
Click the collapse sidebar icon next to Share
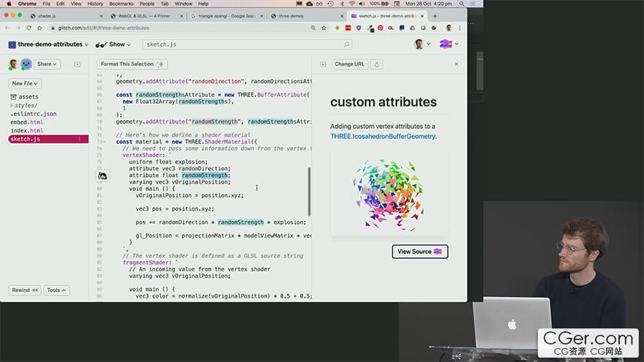(x=78, y=64)
